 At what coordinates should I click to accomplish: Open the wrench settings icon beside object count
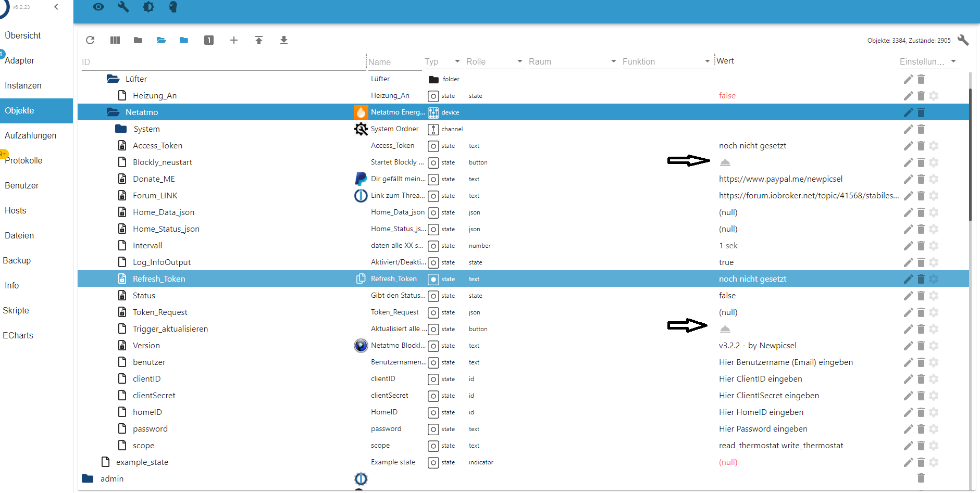click(x=963, y=40)
